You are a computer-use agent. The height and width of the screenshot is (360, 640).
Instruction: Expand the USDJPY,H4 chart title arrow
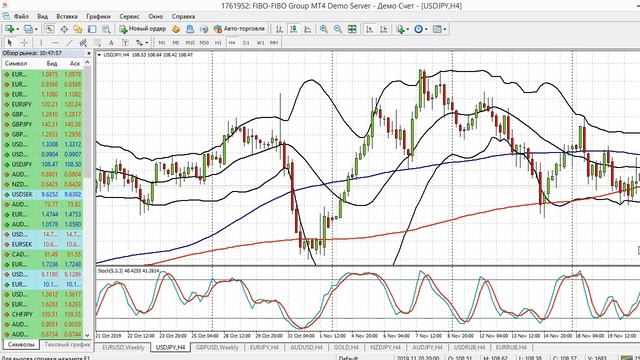click(99, 55)
